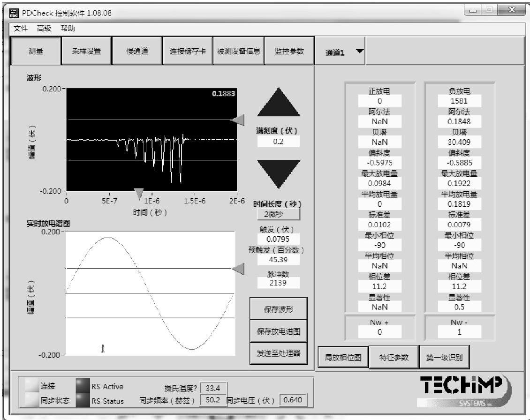Toggle the 连接 indicator light
This screenshot has height=420, width=530.
tap(32, 386)
